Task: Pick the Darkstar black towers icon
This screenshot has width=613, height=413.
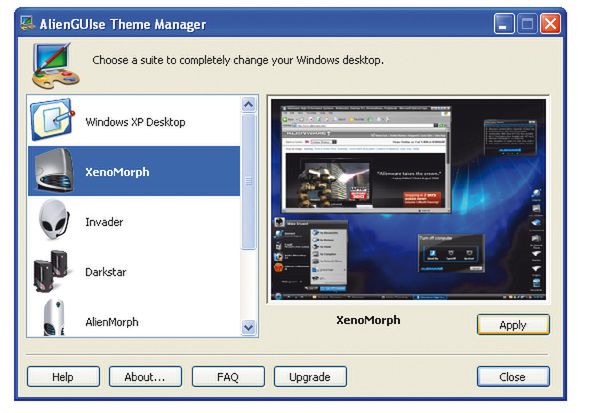Action: 51,271
